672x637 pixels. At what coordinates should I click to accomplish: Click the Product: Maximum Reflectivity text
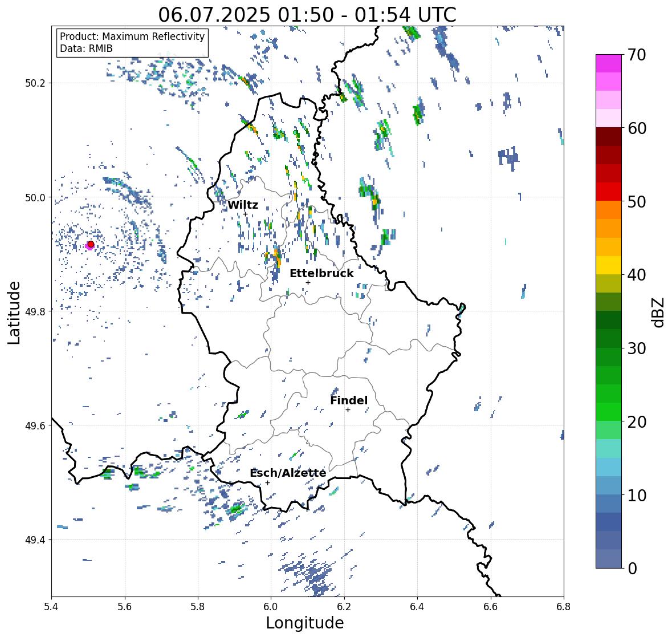click(x=132, y=36)
